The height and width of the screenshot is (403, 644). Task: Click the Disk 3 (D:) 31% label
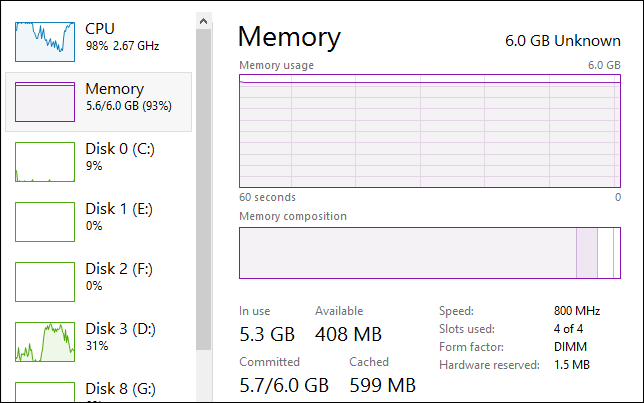[x=120, y=337]
